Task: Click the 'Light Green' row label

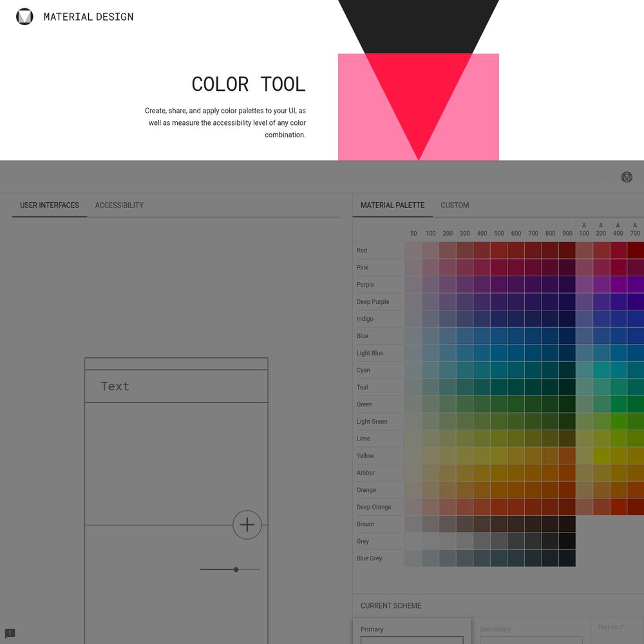Action: [x=372, y=421]
